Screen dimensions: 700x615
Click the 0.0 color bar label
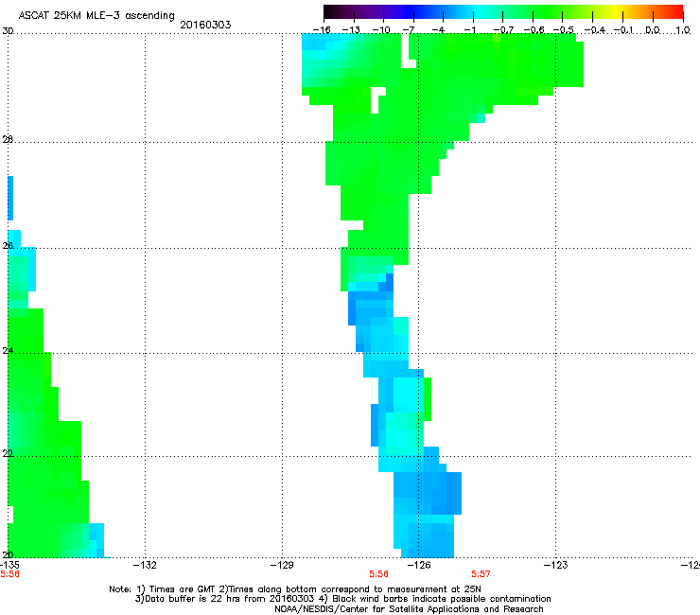[653, 30]
